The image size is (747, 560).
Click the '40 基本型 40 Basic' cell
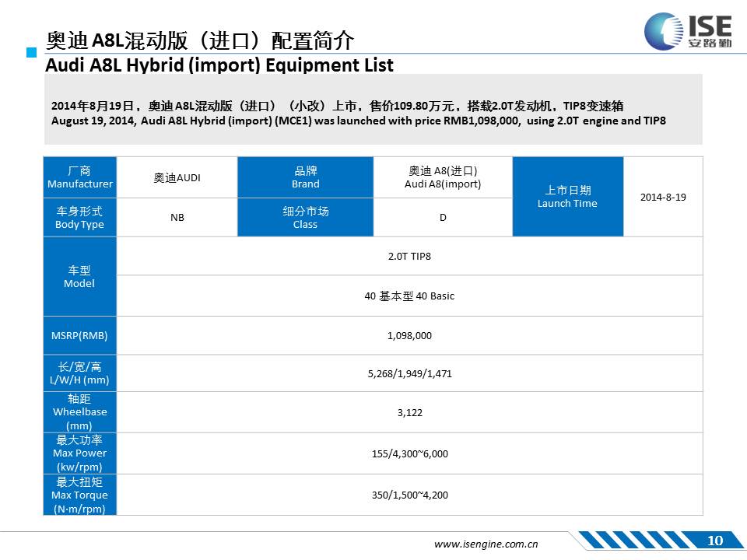click(x=410, y=296)
